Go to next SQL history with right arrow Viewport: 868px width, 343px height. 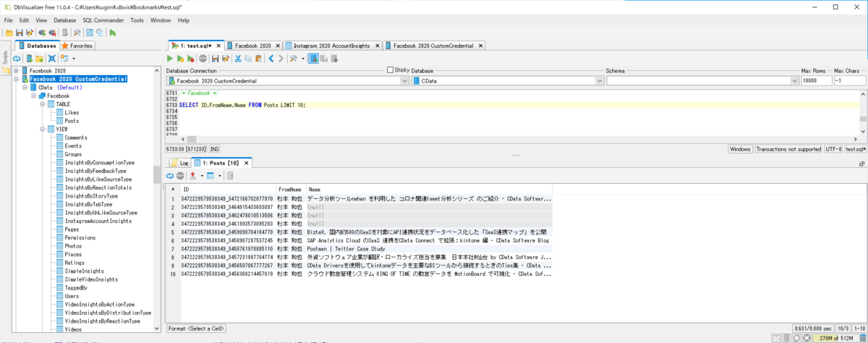281,58
